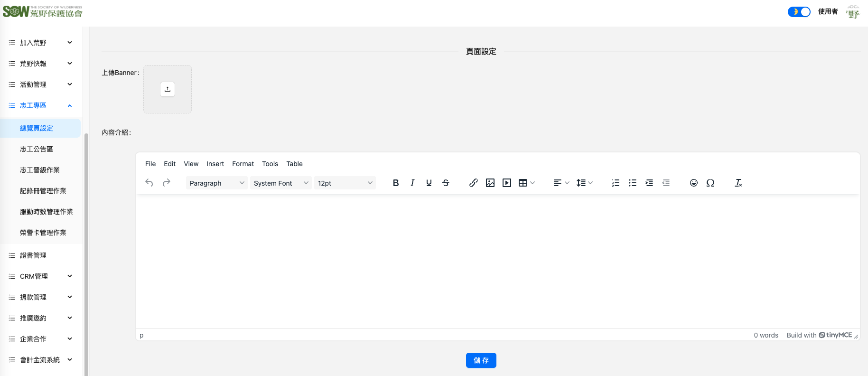The height and width of the screenshot is (376, 868).
Task: Open special character (omega) dialog
Action: coord(710,183)
